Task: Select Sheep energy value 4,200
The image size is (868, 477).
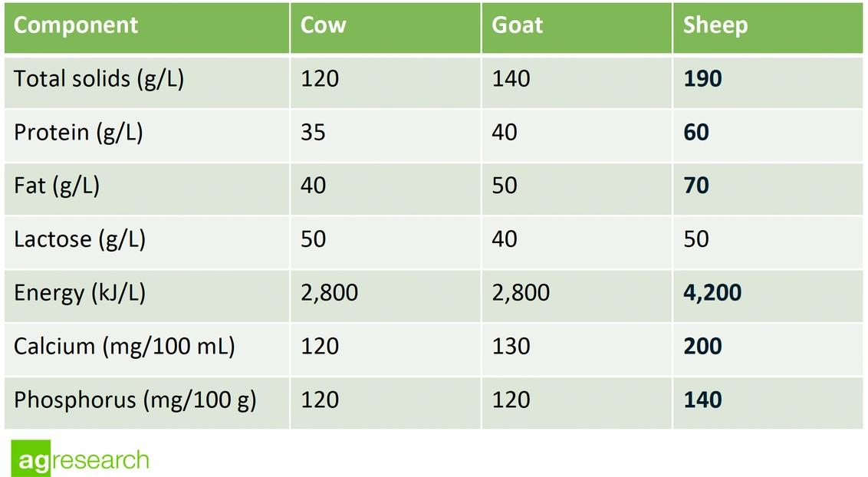Action: (712, 293)
